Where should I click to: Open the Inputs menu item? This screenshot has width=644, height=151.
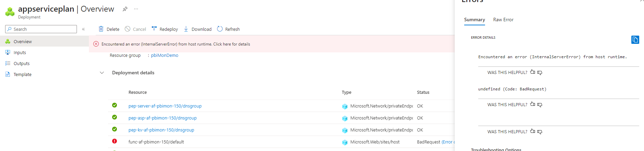[x=44, y=52]
